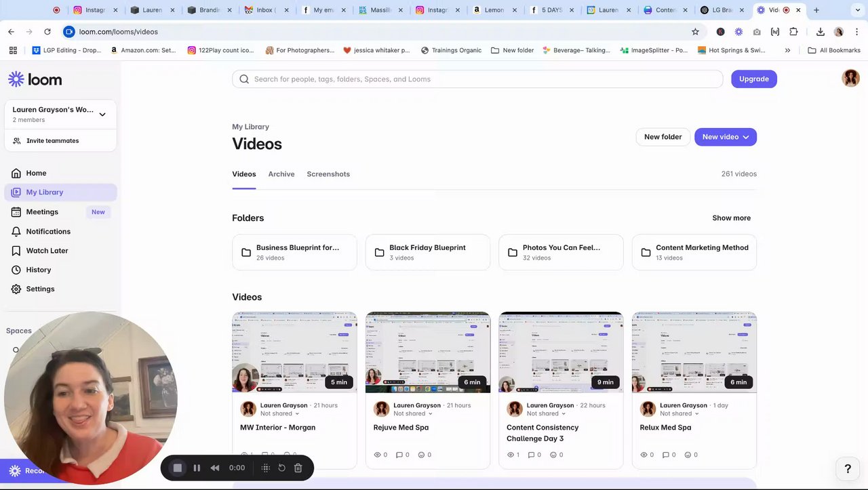Expand Not shared on MW Interior - Morgan

tap(280, 413)
